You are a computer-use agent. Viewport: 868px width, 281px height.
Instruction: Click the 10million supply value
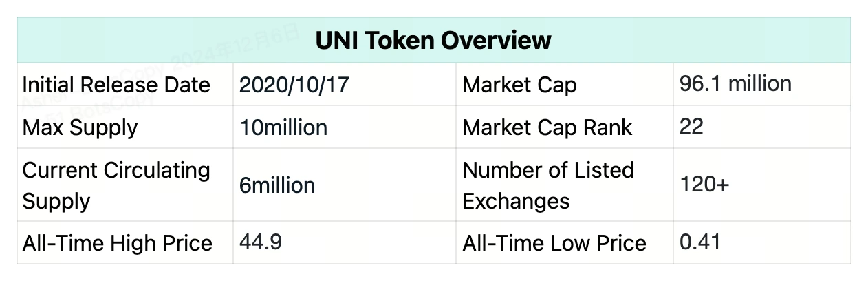pos(283,127)
